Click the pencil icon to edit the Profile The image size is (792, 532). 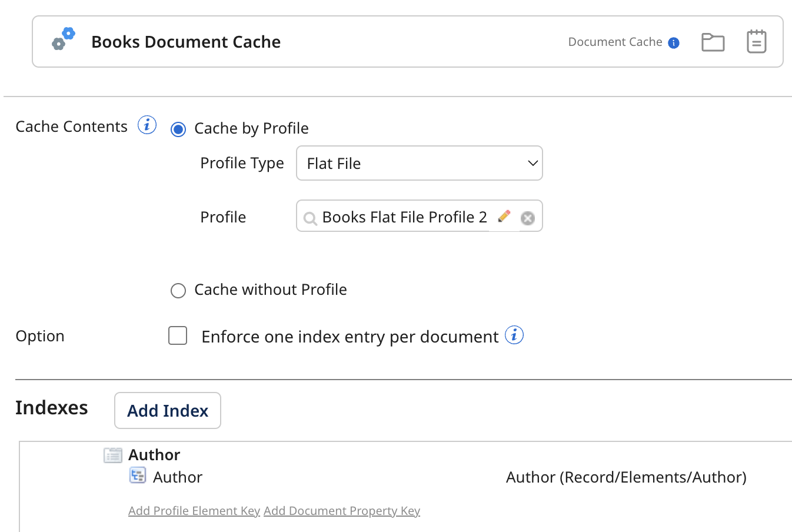[504, 216]
